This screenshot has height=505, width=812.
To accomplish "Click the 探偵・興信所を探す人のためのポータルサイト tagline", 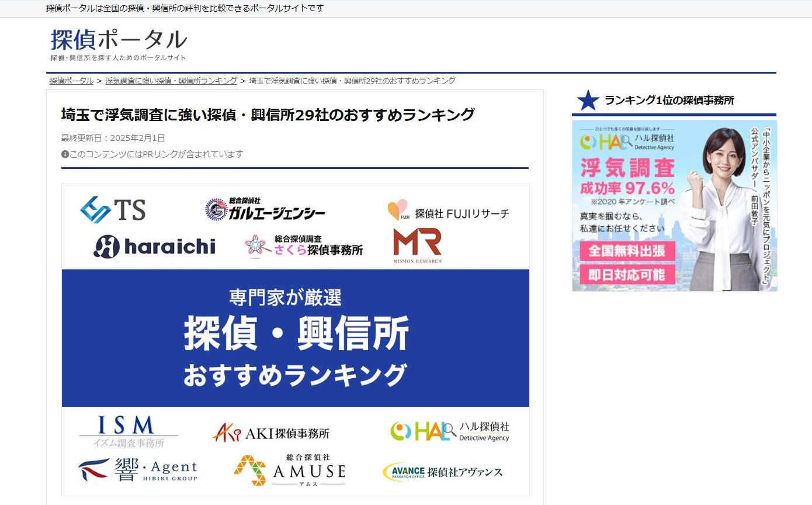I will tap(119, 58).
